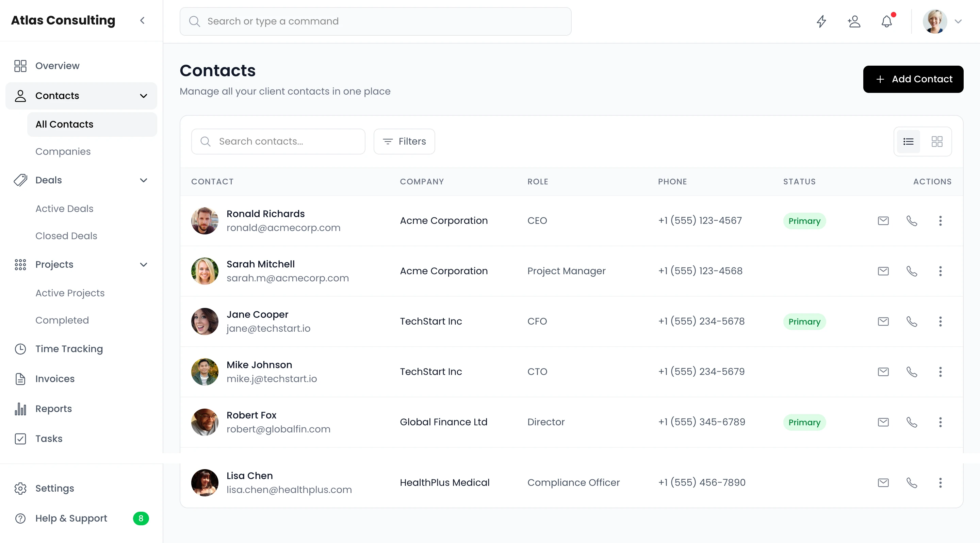Image resolution: width=980 pixels, height=543 pixels.
Task: Click the add user icon in header
Action: click(x=854, y=22)
